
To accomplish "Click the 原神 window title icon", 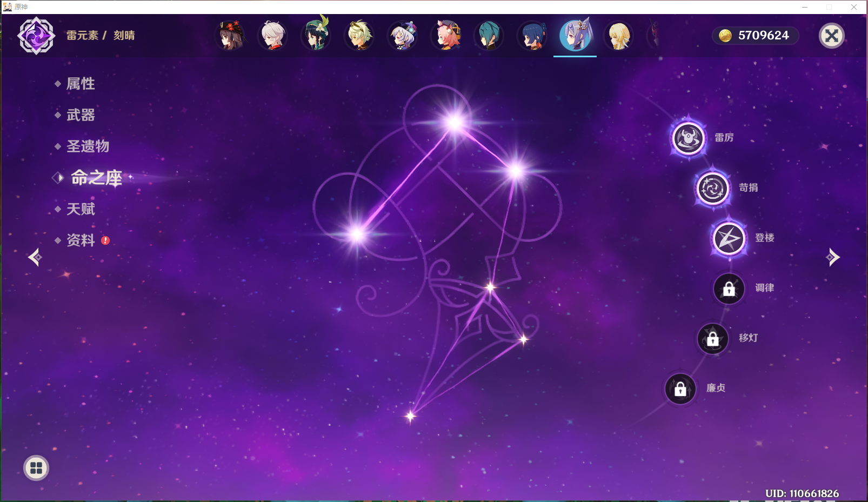I will point(7,7).
